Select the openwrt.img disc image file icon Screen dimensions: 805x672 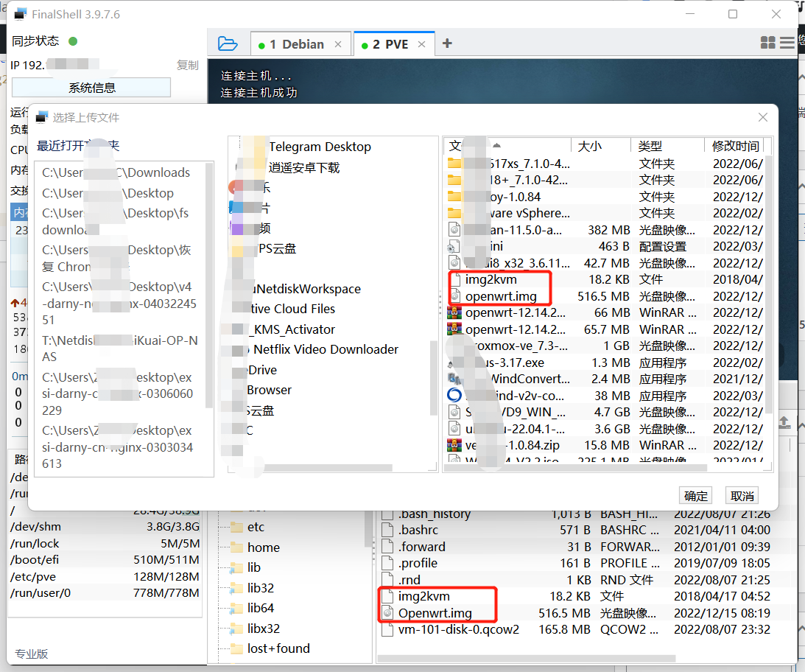tap(455, 296)
